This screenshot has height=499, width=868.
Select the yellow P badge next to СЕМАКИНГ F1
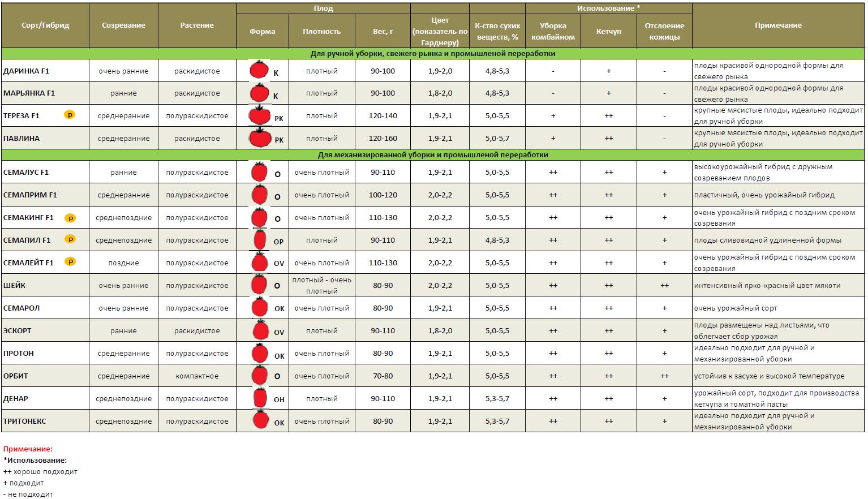pos(70,218)
